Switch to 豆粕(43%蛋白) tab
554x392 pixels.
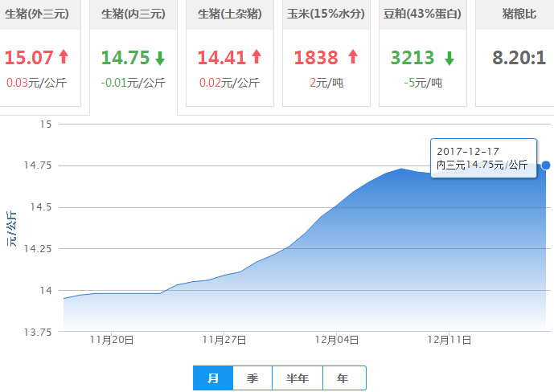423,15
